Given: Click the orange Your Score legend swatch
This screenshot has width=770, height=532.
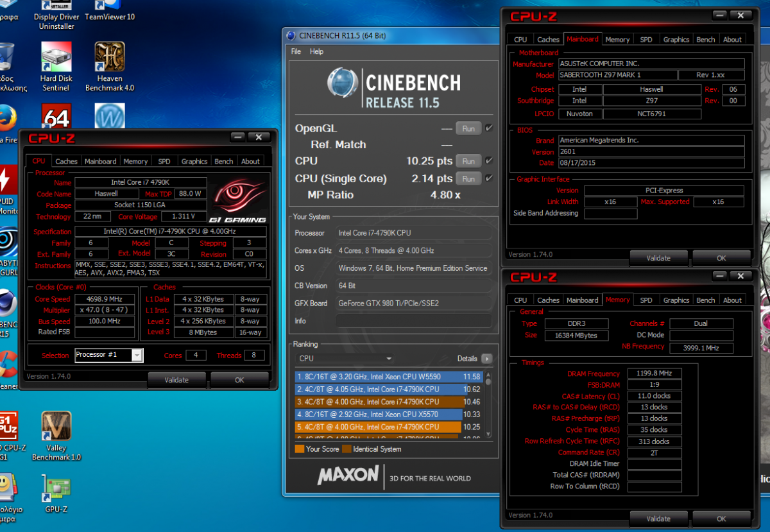Looking at the screenshot, I should click(299, 449).
